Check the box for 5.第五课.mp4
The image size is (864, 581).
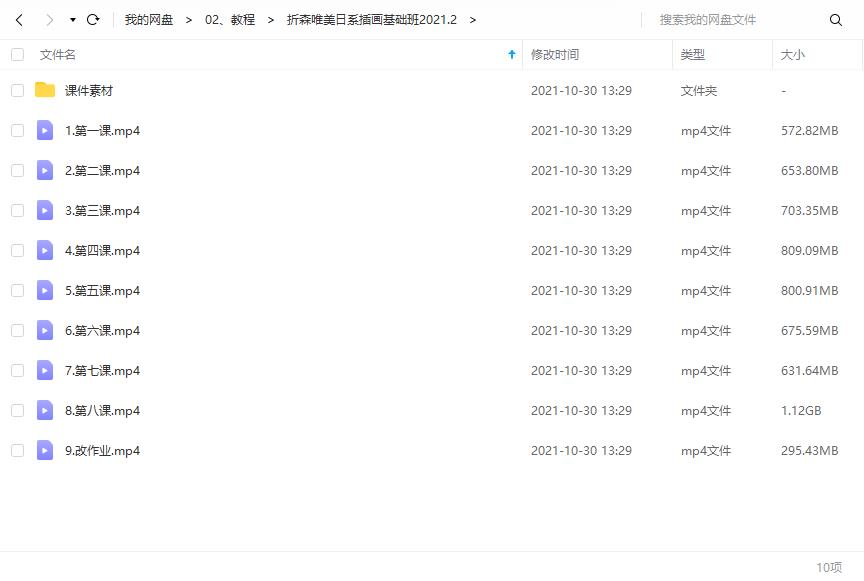(18, 290)
